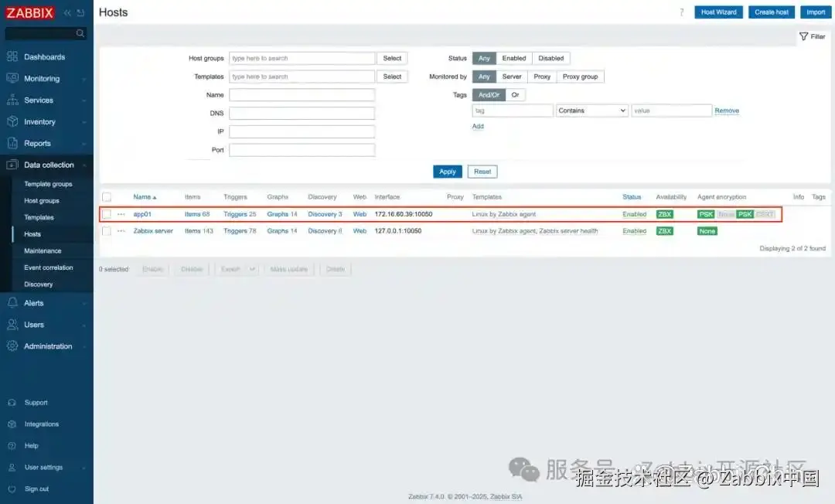
Task: Click the Alerts bell icon
Action: coord(12,303)
